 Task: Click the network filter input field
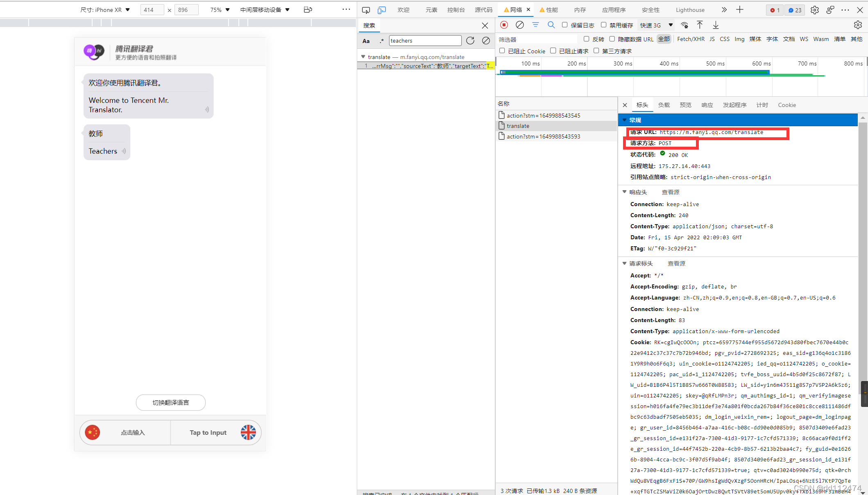(x=537, y=39)
